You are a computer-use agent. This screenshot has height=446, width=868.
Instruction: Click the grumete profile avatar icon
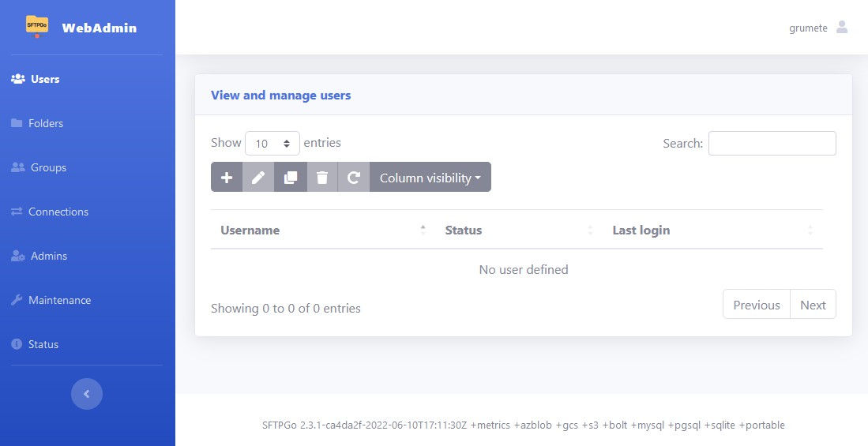[842, 28]
